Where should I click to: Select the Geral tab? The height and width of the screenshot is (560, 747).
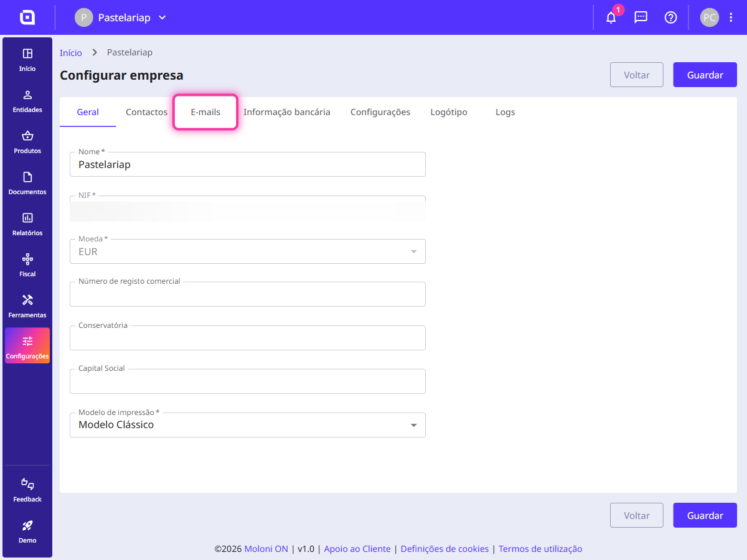coord(88,112)
